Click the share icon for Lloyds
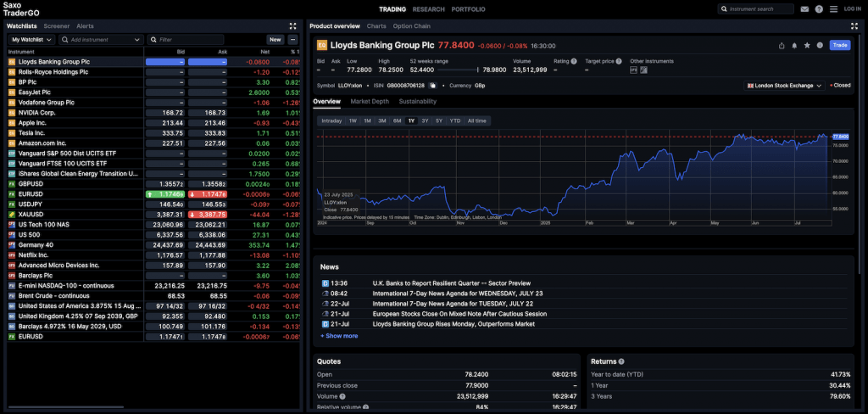 782,46
